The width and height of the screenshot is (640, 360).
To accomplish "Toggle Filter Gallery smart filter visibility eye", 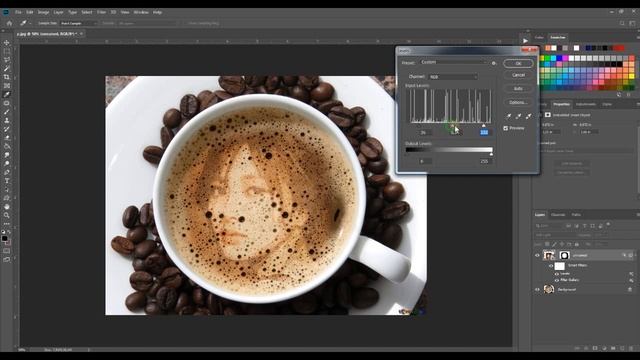I will click(556, 280).
